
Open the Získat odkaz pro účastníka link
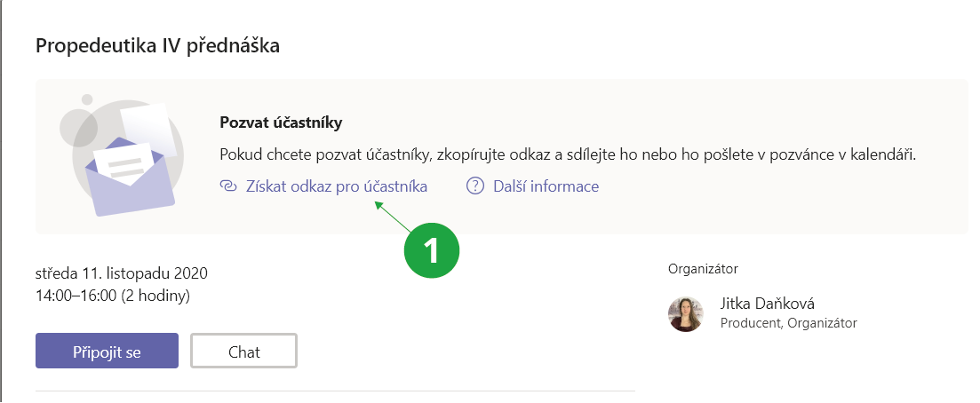[x=336, y=186]
